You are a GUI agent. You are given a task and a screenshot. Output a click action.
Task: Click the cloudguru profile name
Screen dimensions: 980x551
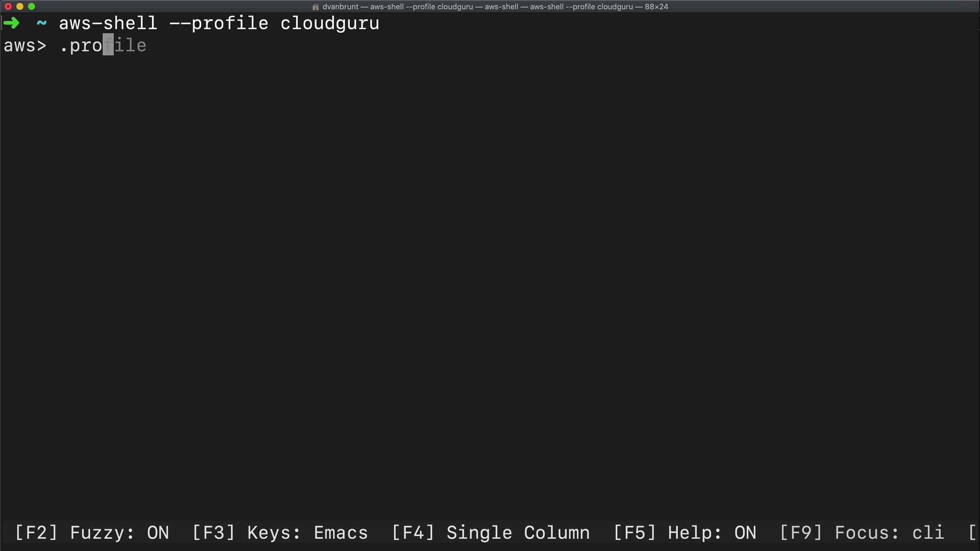point(330,23)
